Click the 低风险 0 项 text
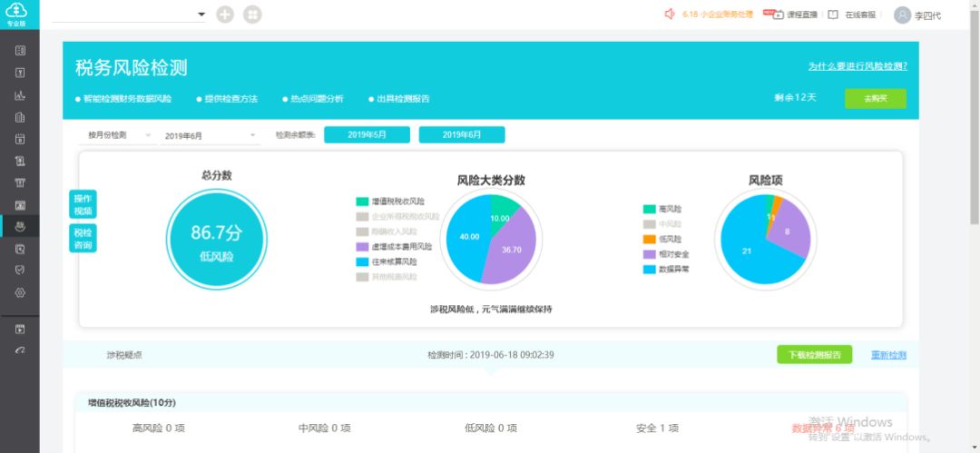 491,428
